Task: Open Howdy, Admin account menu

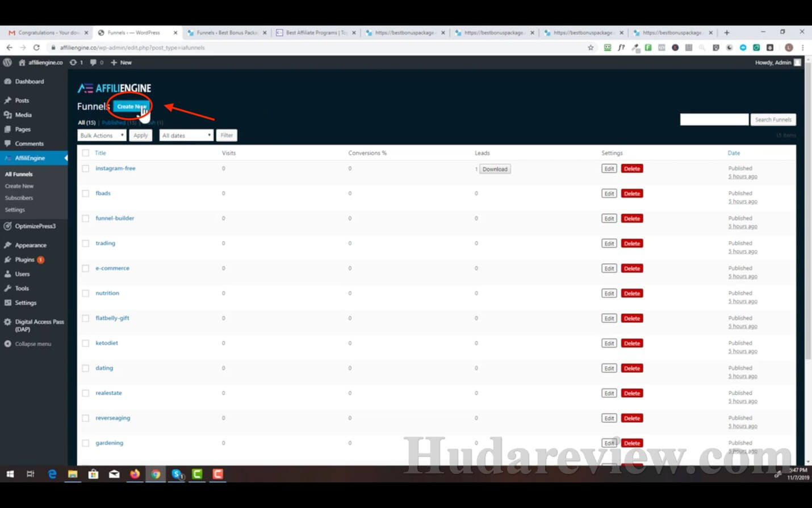Action: click(778, 63)
